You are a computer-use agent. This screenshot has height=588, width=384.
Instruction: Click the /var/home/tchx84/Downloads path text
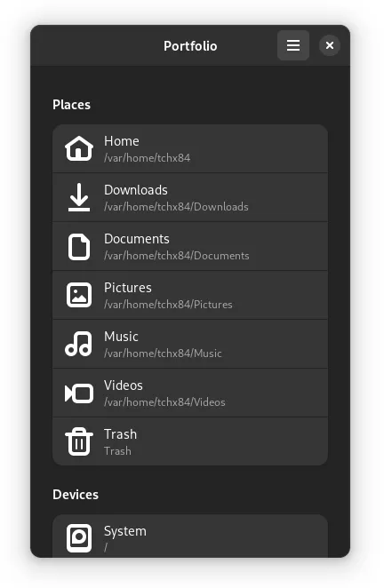(x=176, y=207)
